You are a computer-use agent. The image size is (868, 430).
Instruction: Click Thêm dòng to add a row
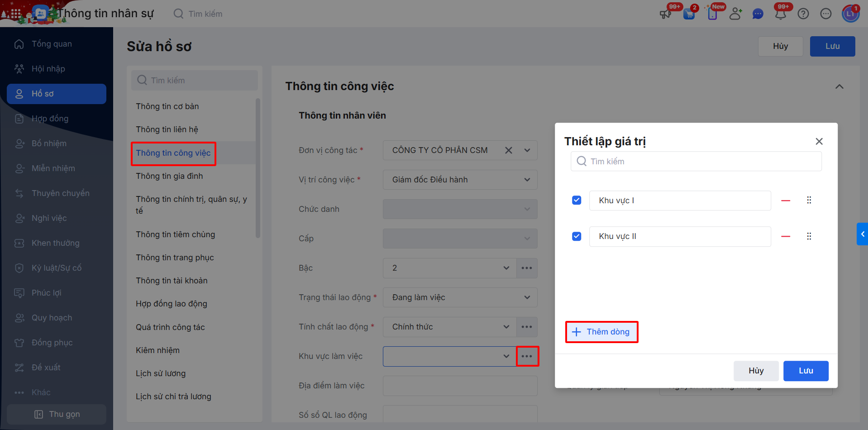point(601,332)
